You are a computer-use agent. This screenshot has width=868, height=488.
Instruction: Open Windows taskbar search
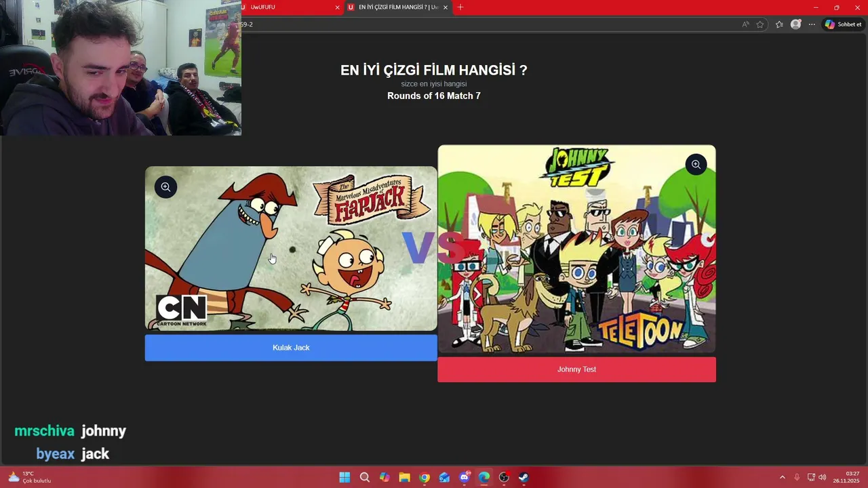(x=365, y=477)
